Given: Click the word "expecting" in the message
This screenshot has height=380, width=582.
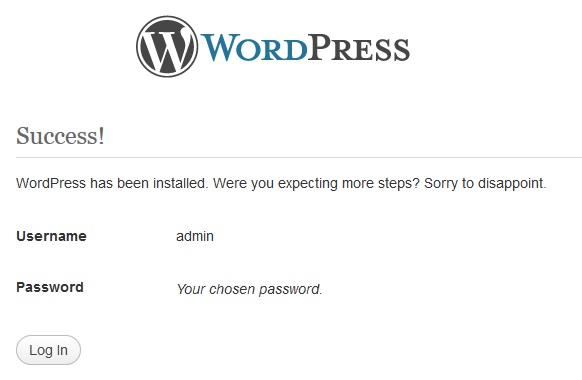Looking at the screenshot, I should tap(308, 183).
